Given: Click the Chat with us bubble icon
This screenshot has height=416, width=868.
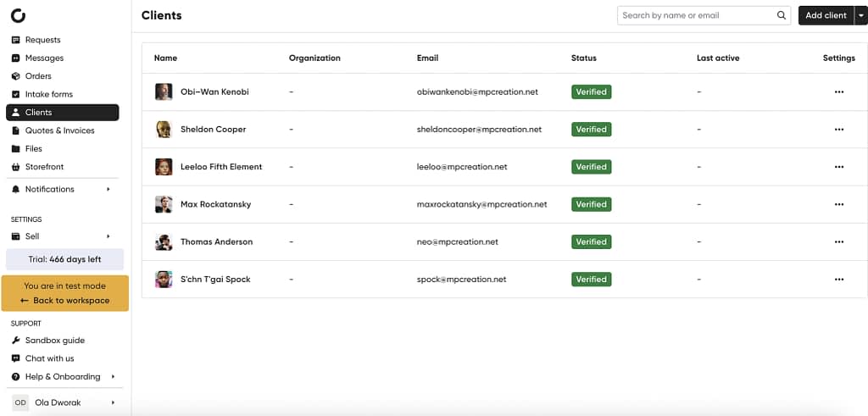Looking at the screenshot, I should (15, 358).
